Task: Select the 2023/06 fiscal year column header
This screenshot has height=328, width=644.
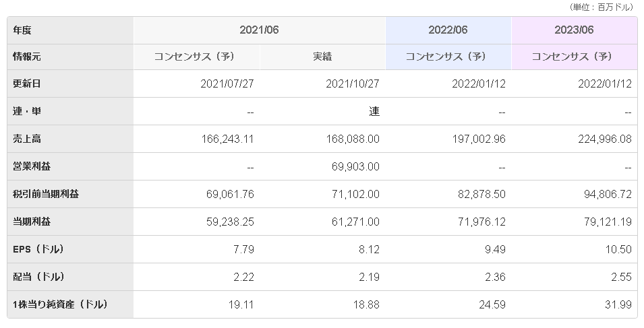Action: tap(574, 30)
